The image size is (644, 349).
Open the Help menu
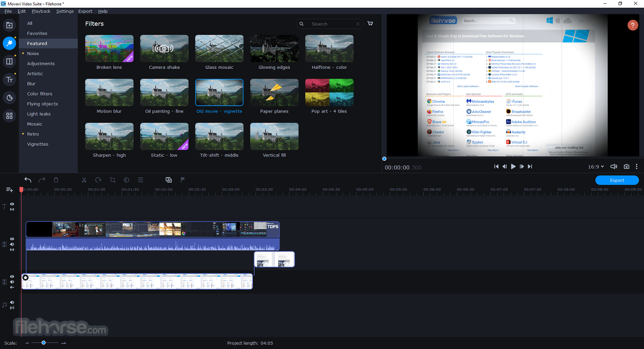pyautogui.click(x=103, y=11)
